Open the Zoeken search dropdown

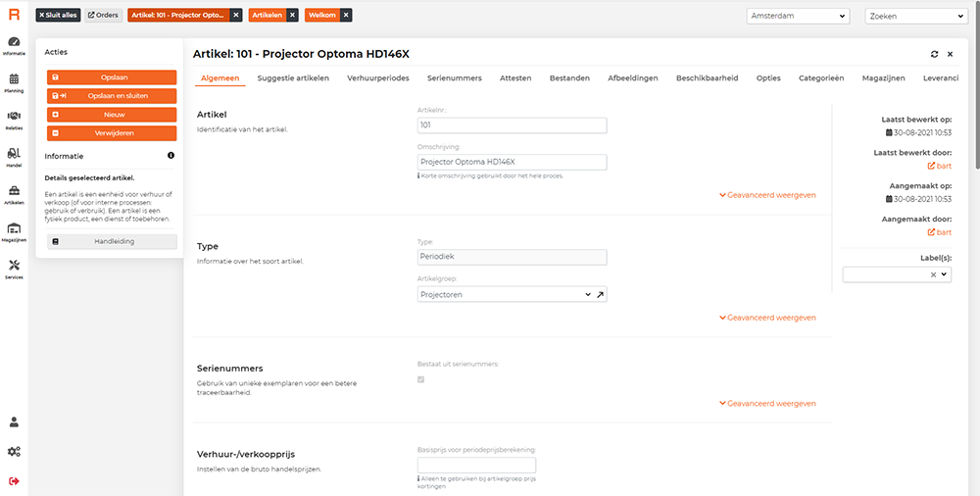coord(916,17)
